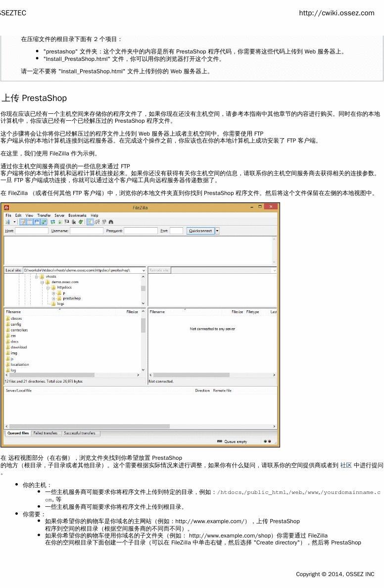Click the disconnect from server icon
Viewport: 384px width, 588px height.
(74, 222)
